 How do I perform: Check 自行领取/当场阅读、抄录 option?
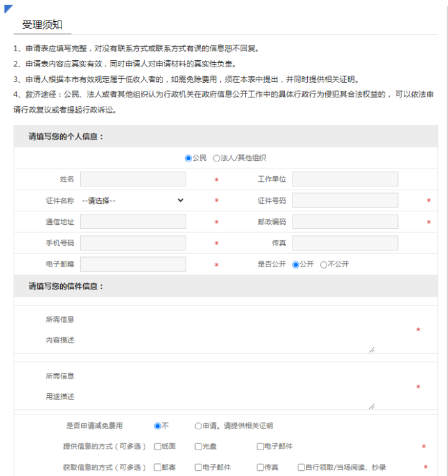pyautogui.click(x=301, y=468)
